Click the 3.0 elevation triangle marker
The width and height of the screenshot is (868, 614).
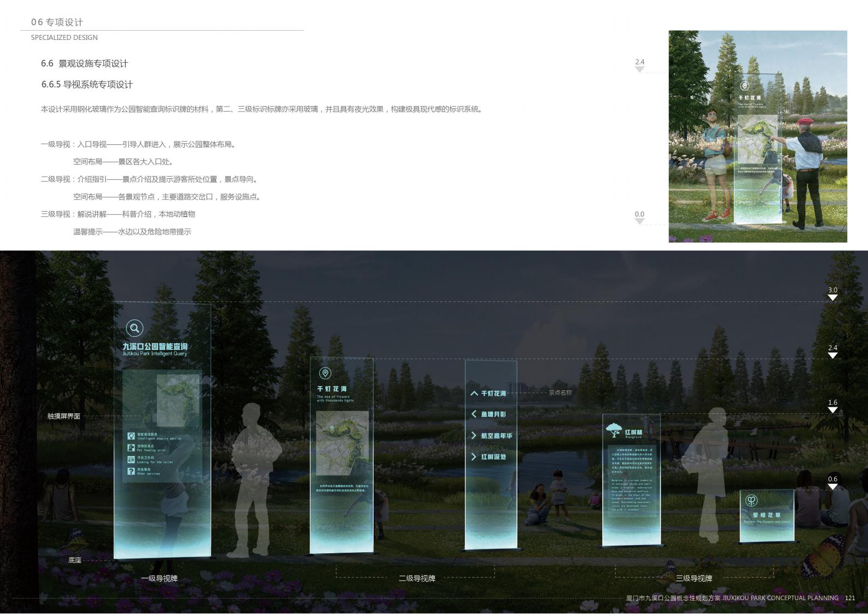(832, 298)
